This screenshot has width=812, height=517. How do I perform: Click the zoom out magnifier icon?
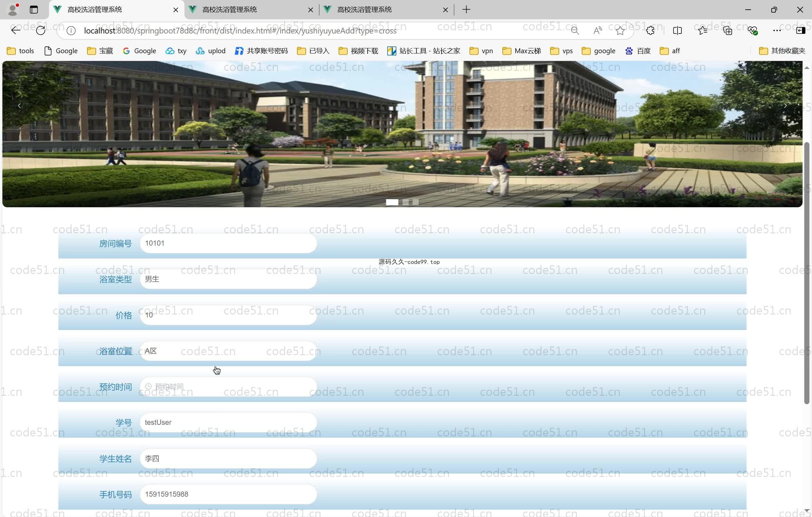[x=575, y=31]
